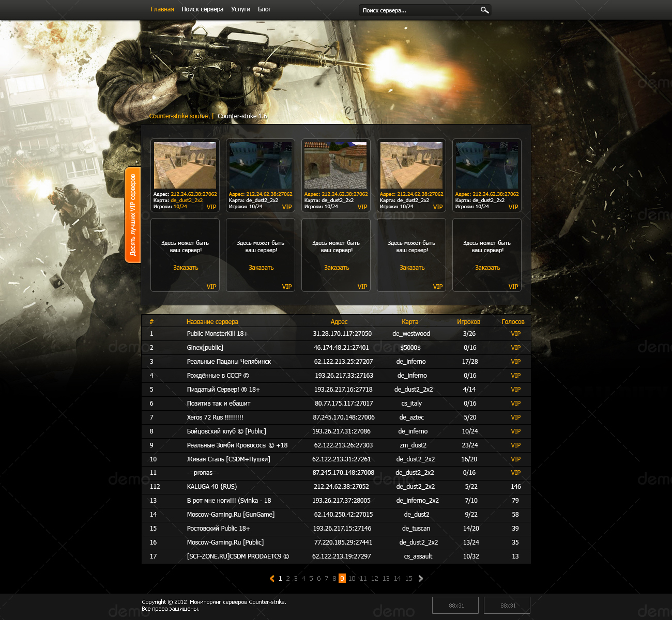Click address 212.24.62.38:27052
Viewport: 672px width, 620px height.
(x=341, y=487)
